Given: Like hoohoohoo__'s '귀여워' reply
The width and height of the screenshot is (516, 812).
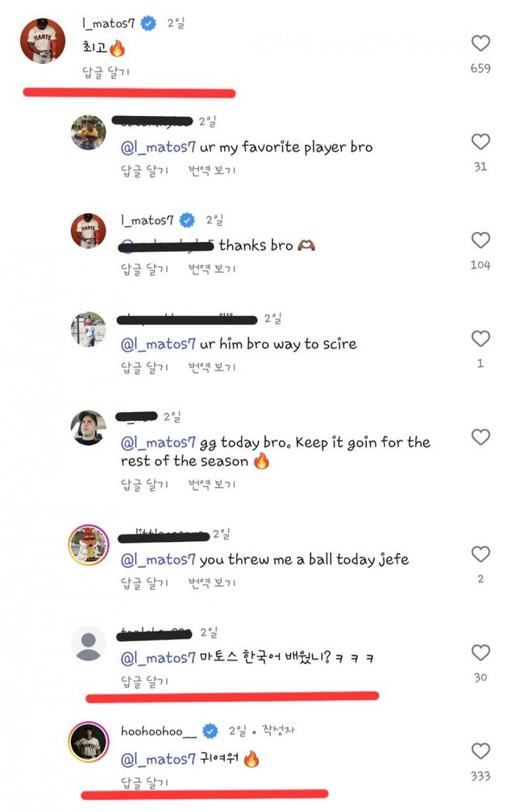Looking at the screenshot, I should (x=481, y=752).
